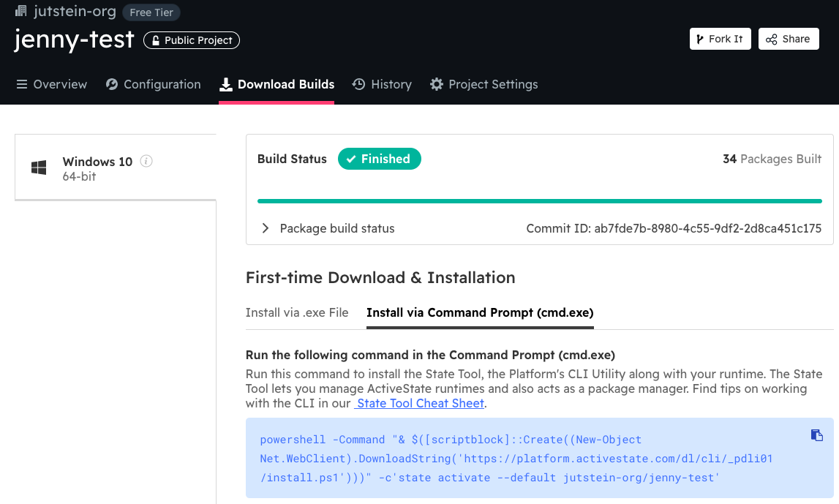
Task: Switch to Install via .exe File tab
Action: pos(297,312)
